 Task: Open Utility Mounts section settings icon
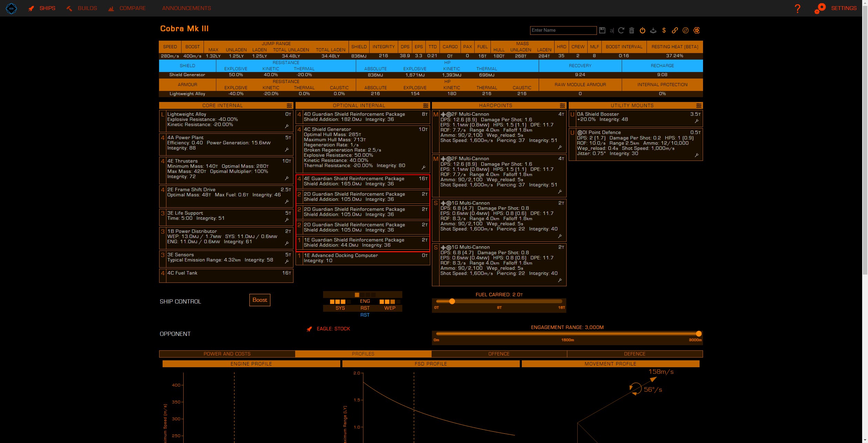699,105
